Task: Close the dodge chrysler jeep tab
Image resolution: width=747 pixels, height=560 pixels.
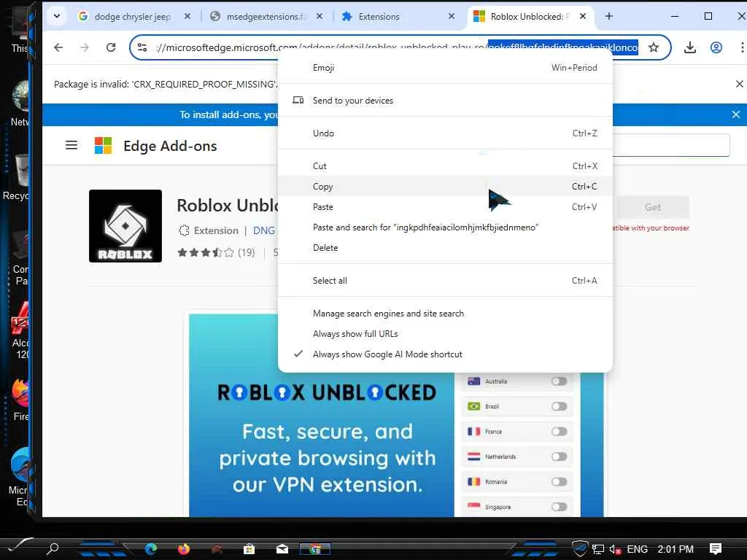Action: pos(187,16)
